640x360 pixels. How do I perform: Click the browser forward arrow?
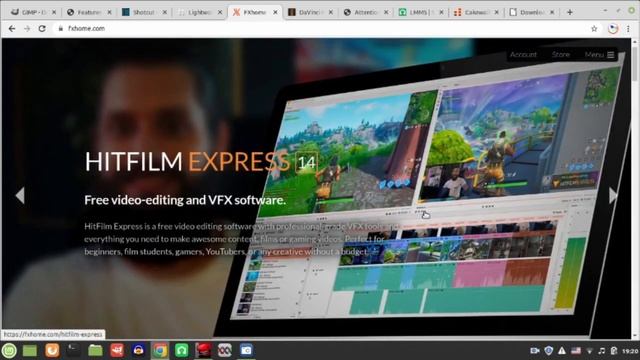click(27, 29)
